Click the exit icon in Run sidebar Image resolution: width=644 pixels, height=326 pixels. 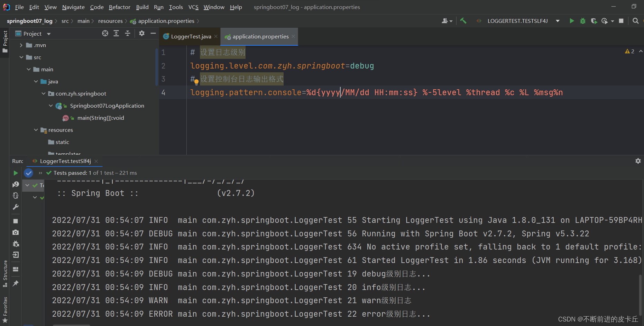pos(16,255)
